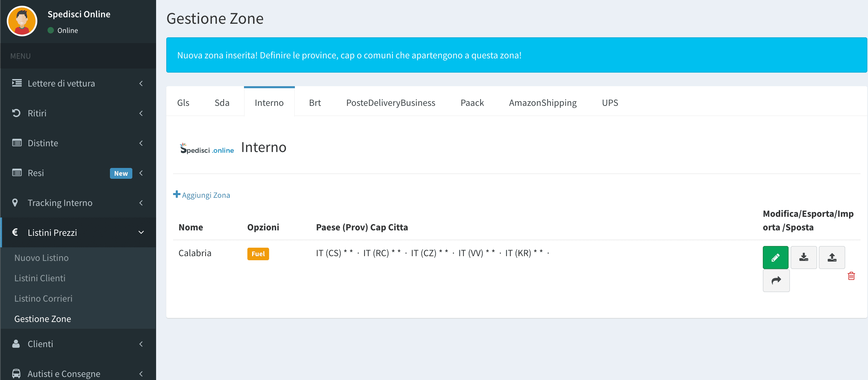Image resolution: width=868 pixels, height=380 pixels.
Task: Click the plus icon next to Aggiungi Zona
Action: tap(176, 194)
